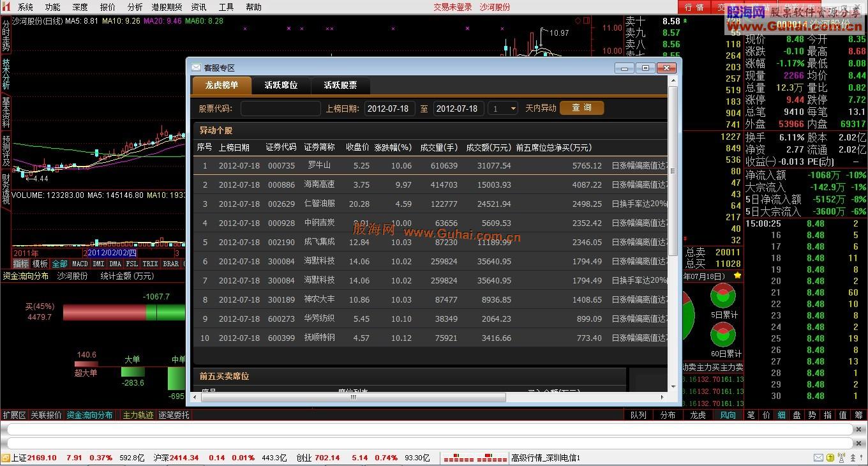Open the 功能 menu
This screenshot has height=466, width=868.
click(x=53, y=7)
